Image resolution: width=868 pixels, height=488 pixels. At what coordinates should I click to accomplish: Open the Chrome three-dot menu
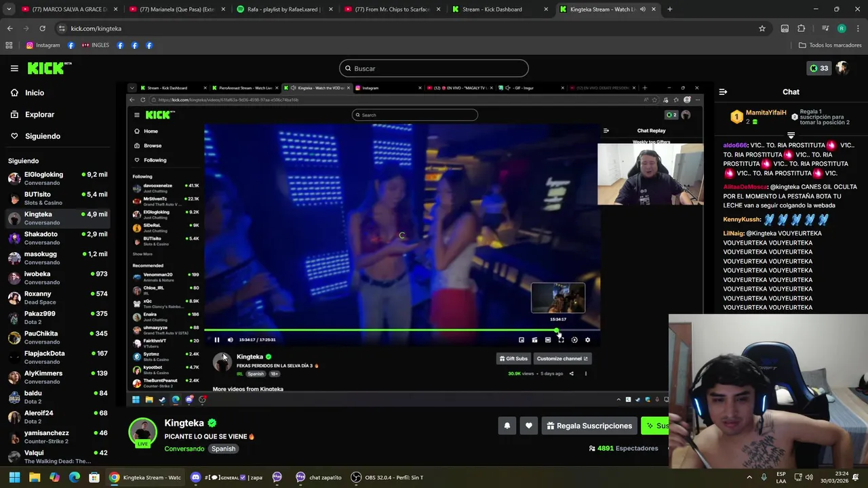tap(858, 28)
